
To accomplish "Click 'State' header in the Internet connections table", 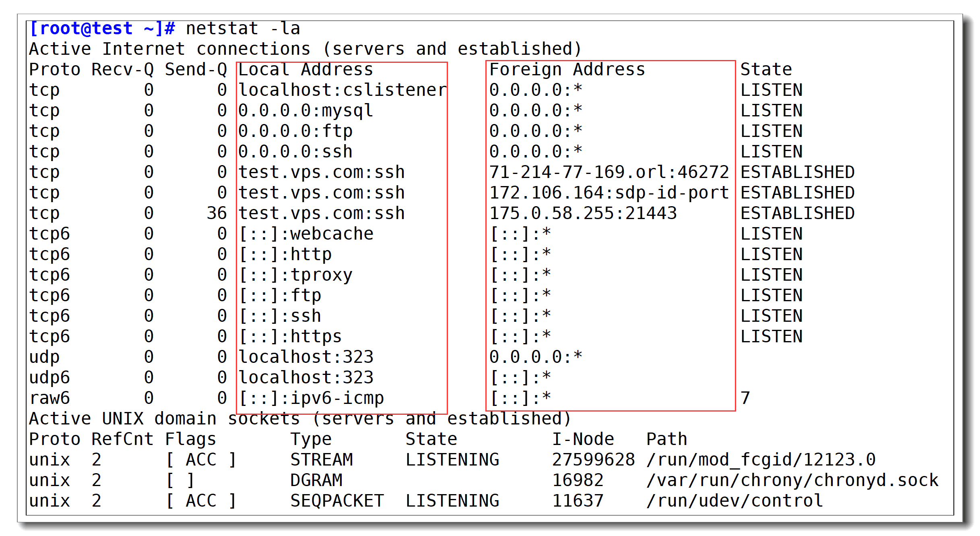I will pos(766,70).
